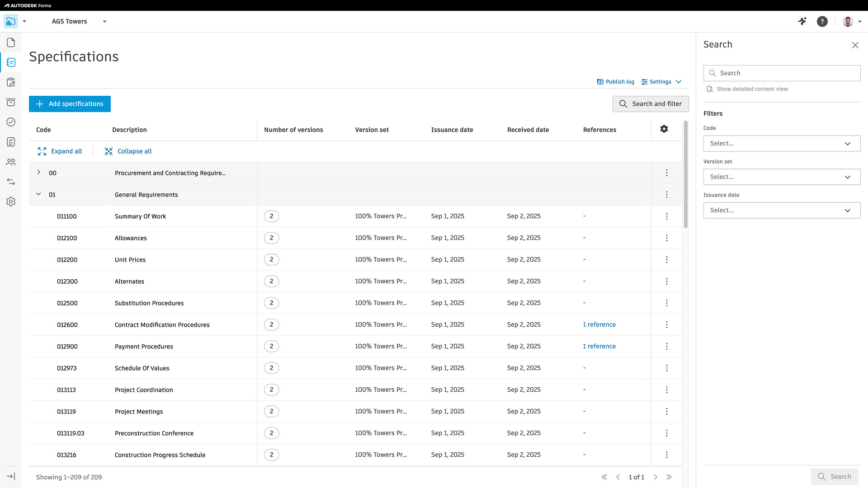
Task: Select the Specifications sidebar icon
Action: (11, 62)
